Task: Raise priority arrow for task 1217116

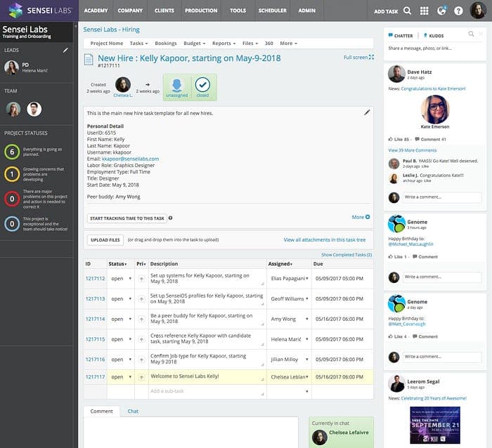Action: click(141, 360)
